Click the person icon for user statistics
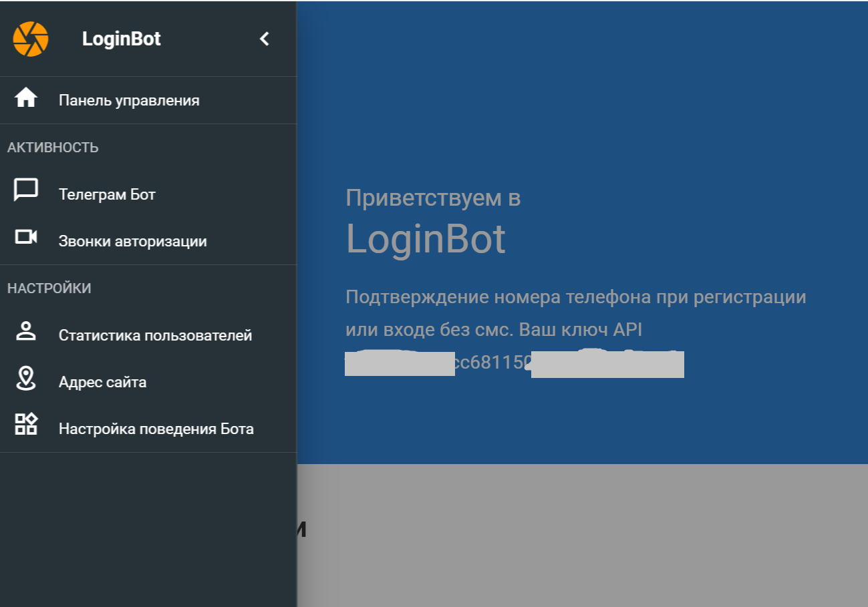The image size is (868, 607). (x=26, y=331)
